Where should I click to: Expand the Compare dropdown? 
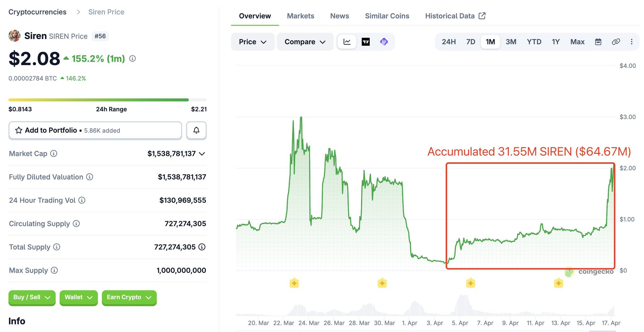(x=305, y=42)
